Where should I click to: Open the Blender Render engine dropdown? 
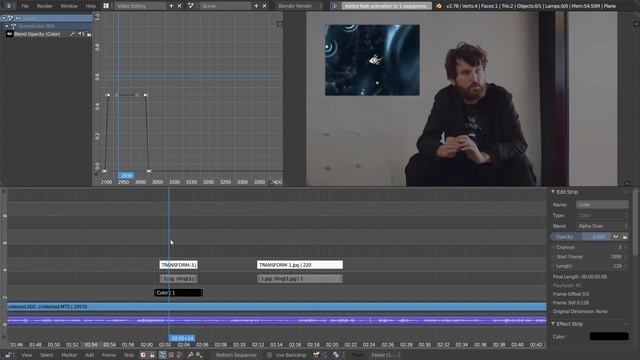tap(298, 6)
